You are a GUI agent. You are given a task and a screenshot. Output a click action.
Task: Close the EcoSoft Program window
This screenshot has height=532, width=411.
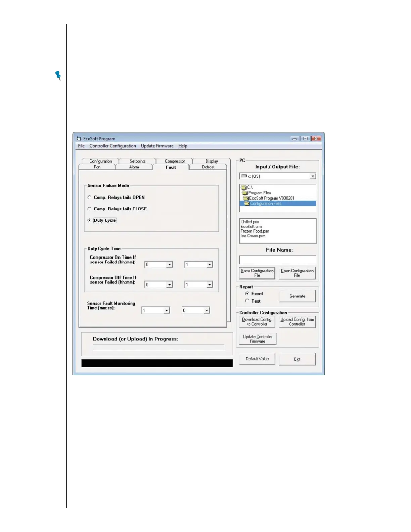click(x=316, y=139)
